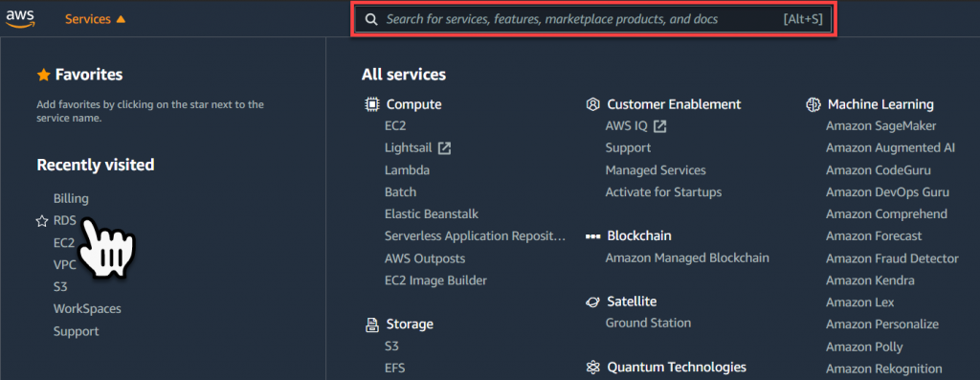Open AWS IQ
Image resolution: width=980 pixels, height=380 pixels.
(x=626, y=125)
